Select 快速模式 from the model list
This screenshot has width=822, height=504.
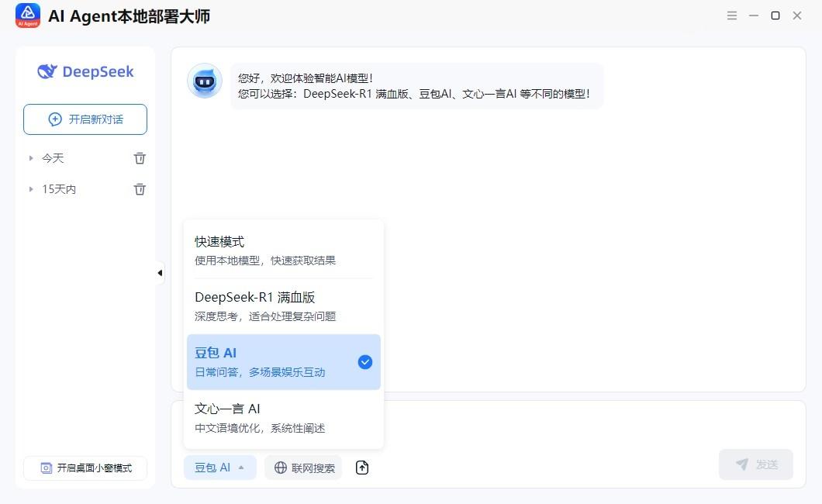point(284,250)
